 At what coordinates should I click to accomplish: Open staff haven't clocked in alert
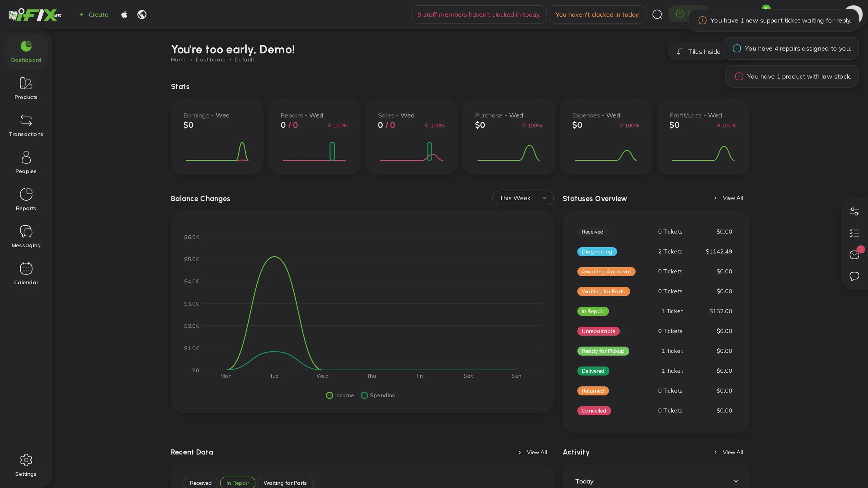pyautogui.click(x=479, y=14)
